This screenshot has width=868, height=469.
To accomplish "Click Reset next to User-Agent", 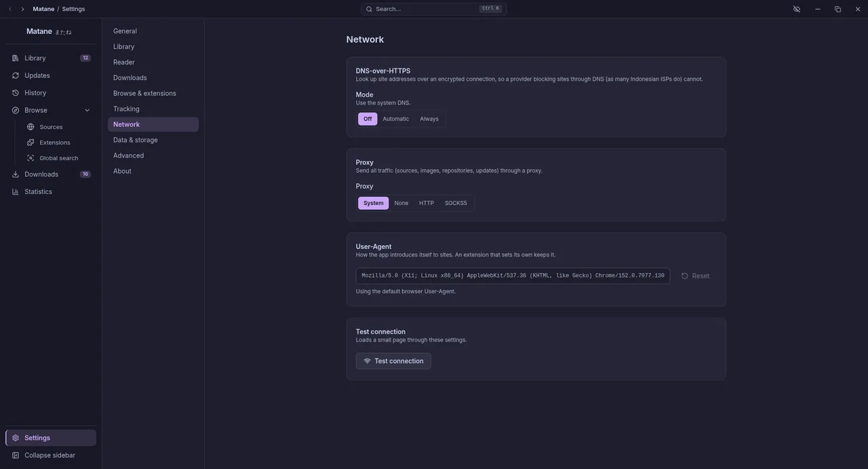I will coord(696,276).
